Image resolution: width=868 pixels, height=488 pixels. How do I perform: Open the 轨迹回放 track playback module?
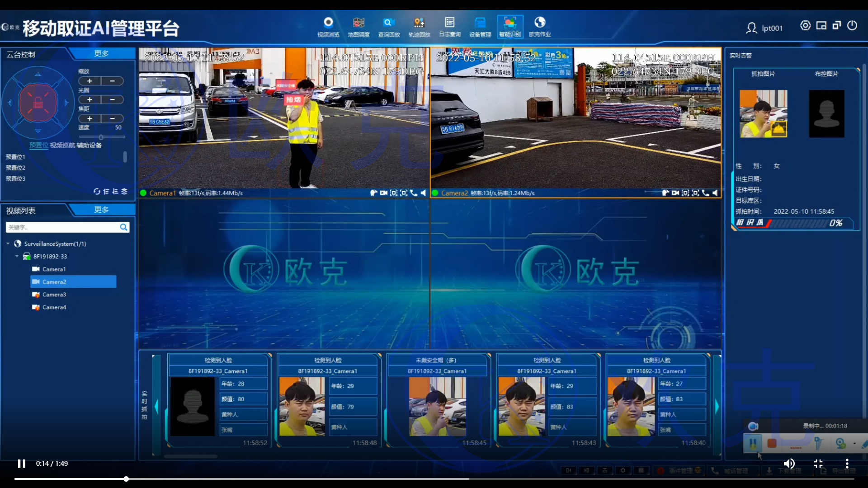419,27
